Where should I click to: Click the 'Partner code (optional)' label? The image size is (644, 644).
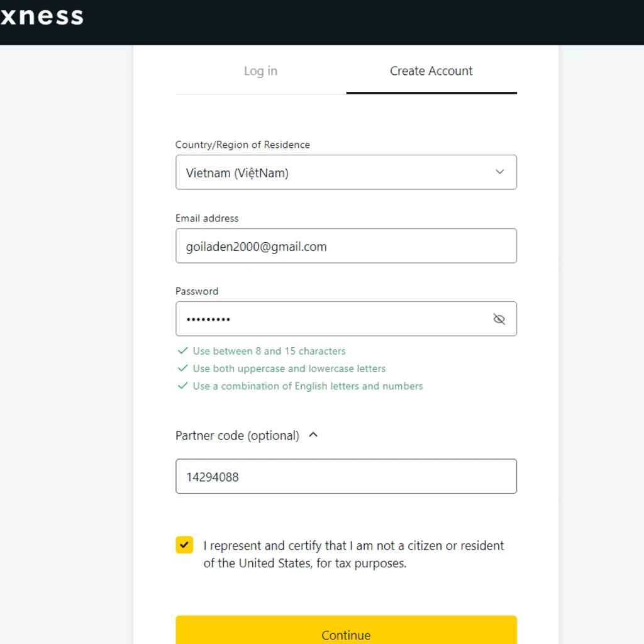(238, 435)
